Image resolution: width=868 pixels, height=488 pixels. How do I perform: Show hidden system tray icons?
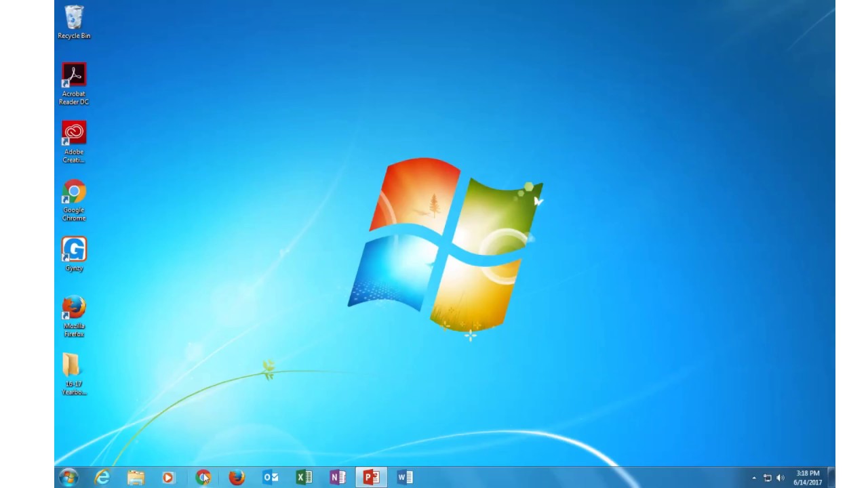click(754, 478)
